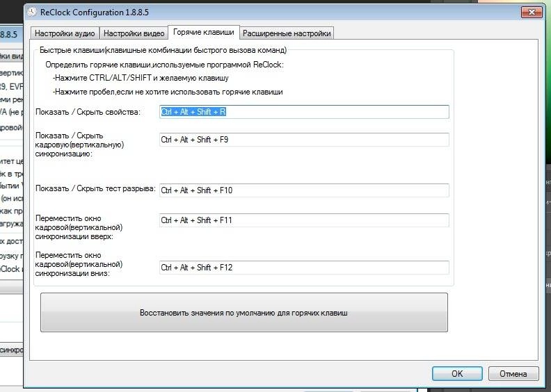Open the Настройки видео tab
This screenshot has width=551, height=392.
[x=134, y=33]
